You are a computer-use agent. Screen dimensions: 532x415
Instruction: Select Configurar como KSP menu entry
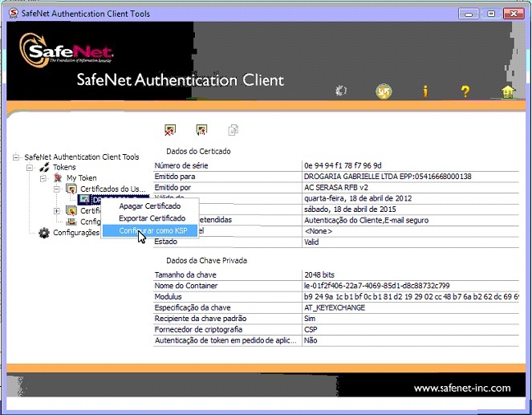click(152, 231)
